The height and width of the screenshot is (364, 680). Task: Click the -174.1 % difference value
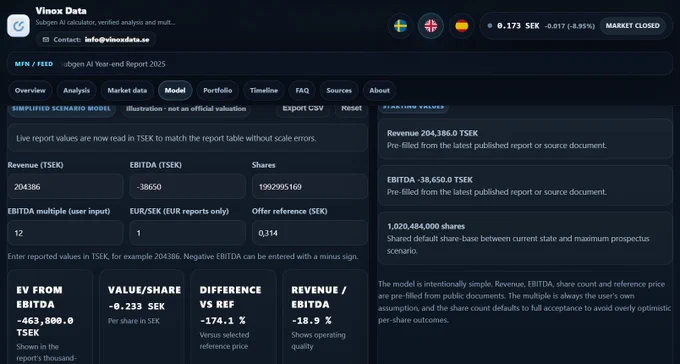222,321
